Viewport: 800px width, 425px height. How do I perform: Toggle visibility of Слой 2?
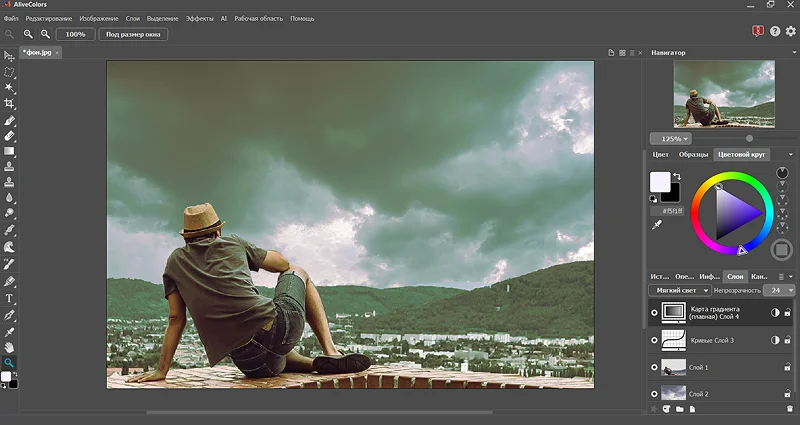[x=655, y=394]
